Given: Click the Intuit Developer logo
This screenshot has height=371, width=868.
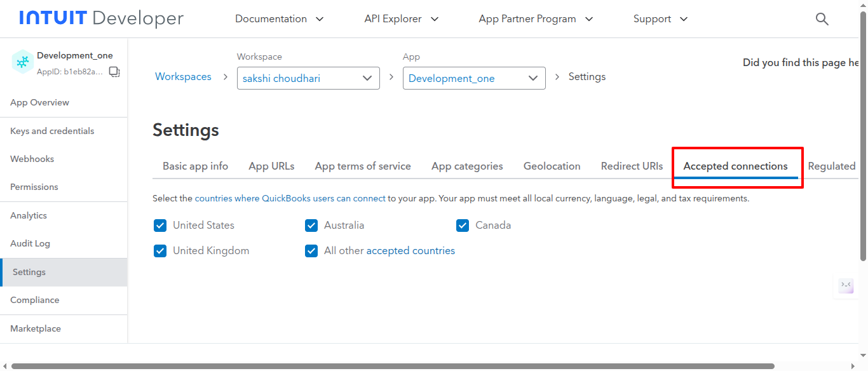Looking at the screenshot, I should tap(101, 18).
